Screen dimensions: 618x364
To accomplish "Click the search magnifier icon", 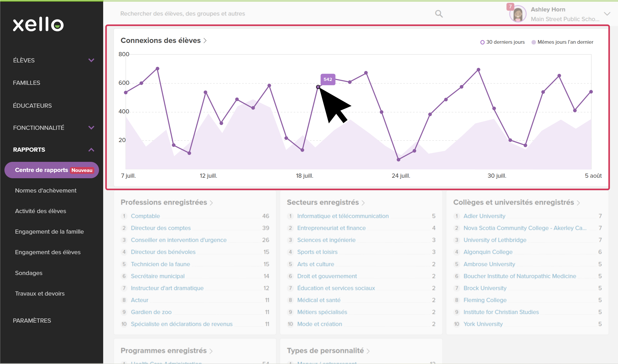I will coord(439,14).
